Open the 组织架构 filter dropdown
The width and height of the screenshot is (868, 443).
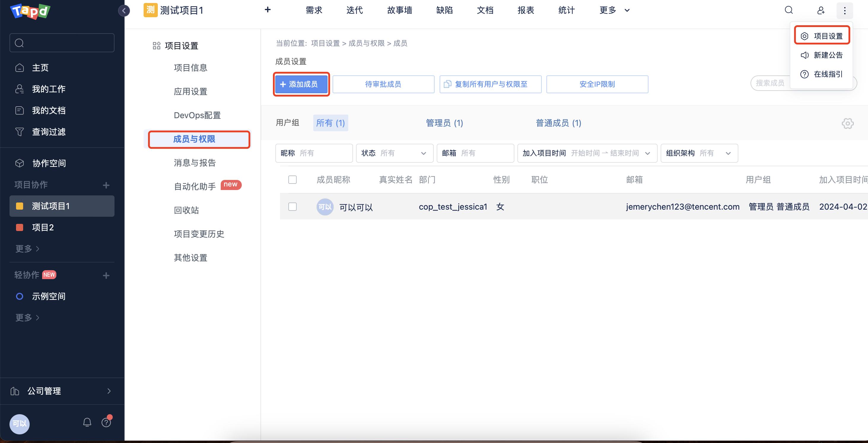coord(699,154)
